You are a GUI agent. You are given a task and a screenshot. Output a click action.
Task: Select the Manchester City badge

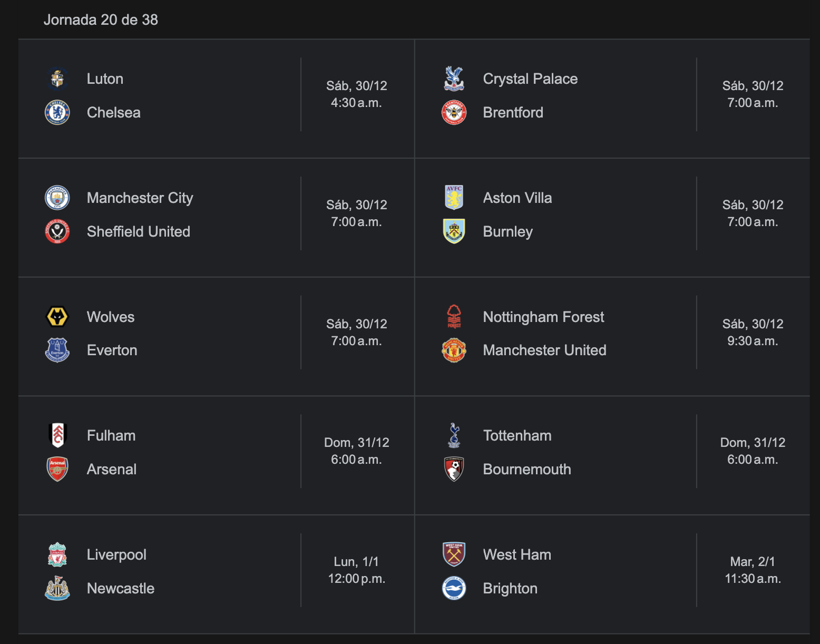57,198
